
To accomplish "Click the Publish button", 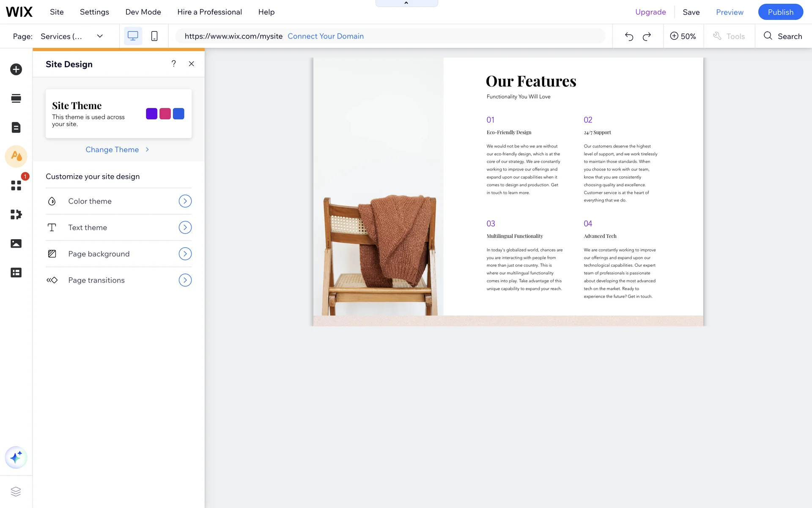I will (x=780, y=12).
